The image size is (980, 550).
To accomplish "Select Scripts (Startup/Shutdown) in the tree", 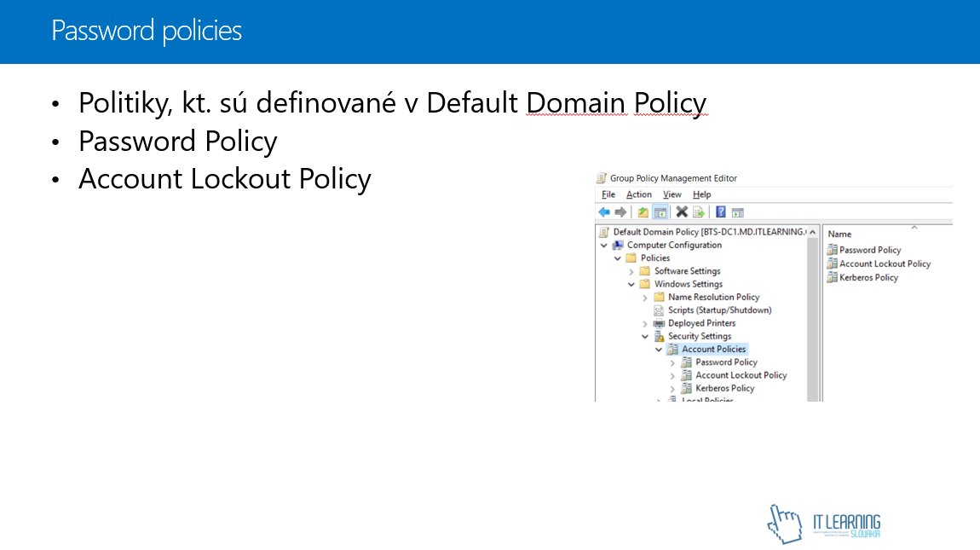I will (x=719, y=310).
